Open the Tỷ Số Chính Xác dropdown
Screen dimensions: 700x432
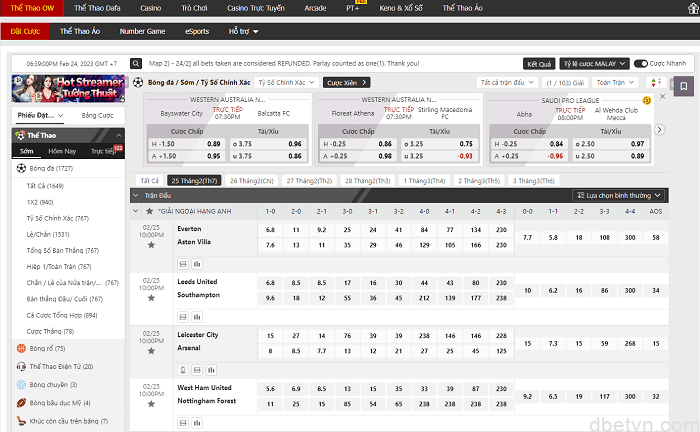click(x=287, y=83)
